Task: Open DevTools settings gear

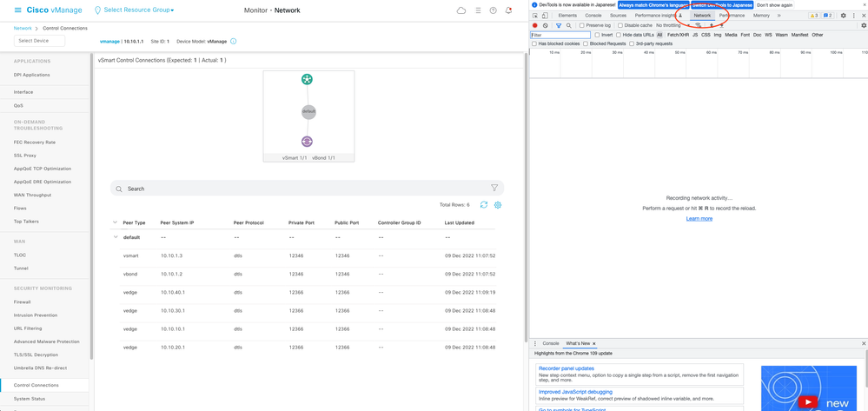Action: (844, 16)
